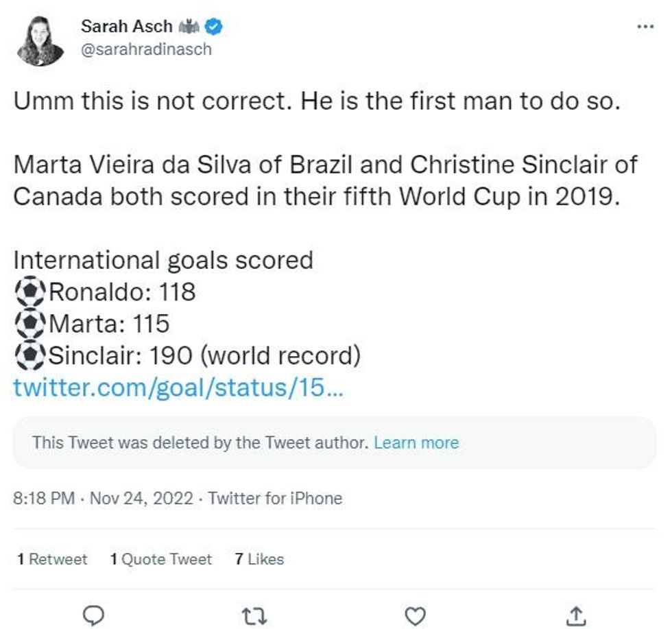Show the 7 Likes list
This screenshot has height=629, width=672.
coord(259,559)
